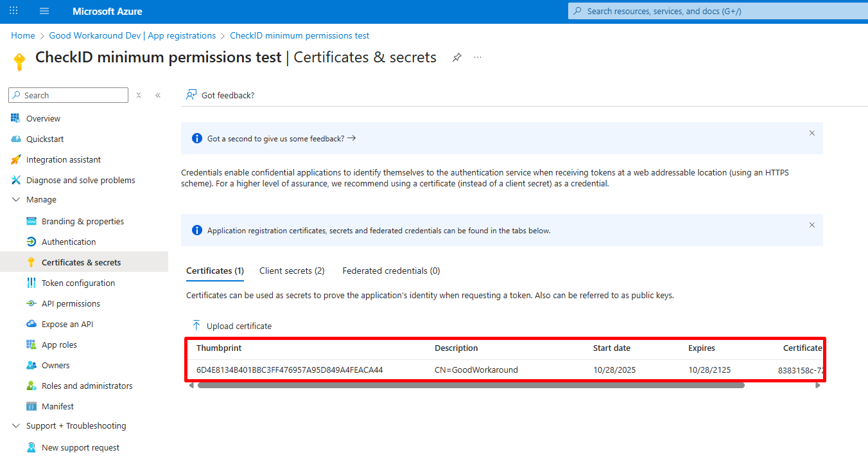Switch to the Federated credentials (0) tab
This screenshot has width=868, height=464.
tap(391, 271)
